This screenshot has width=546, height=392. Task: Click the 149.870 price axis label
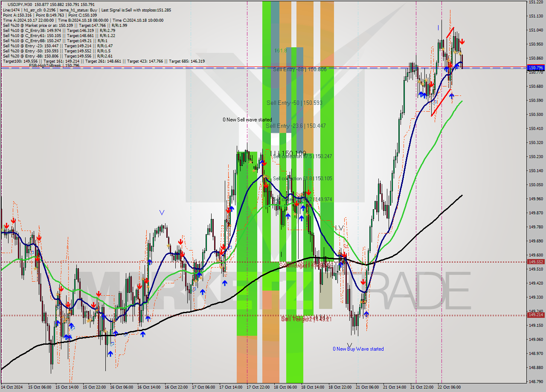click(x=536, y=213)
